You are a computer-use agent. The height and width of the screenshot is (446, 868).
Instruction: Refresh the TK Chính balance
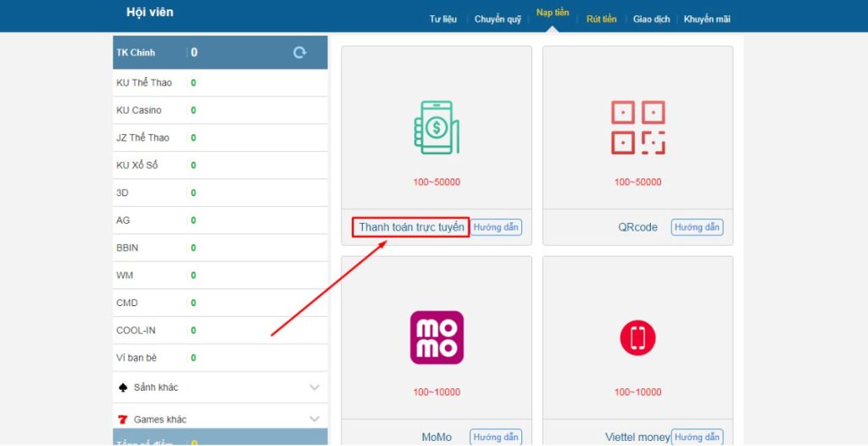point(299,53)
